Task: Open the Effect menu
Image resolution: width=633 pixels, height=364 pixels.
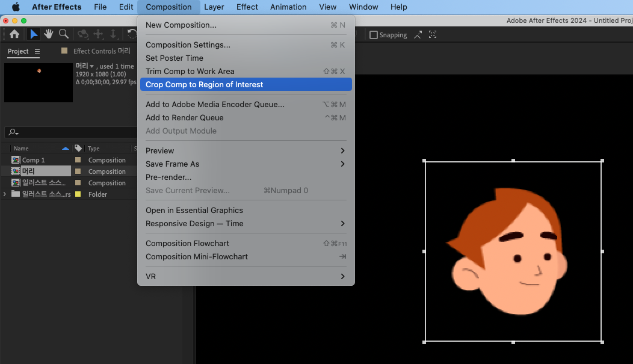Action: pyautogui.click(x=247, y=7)
